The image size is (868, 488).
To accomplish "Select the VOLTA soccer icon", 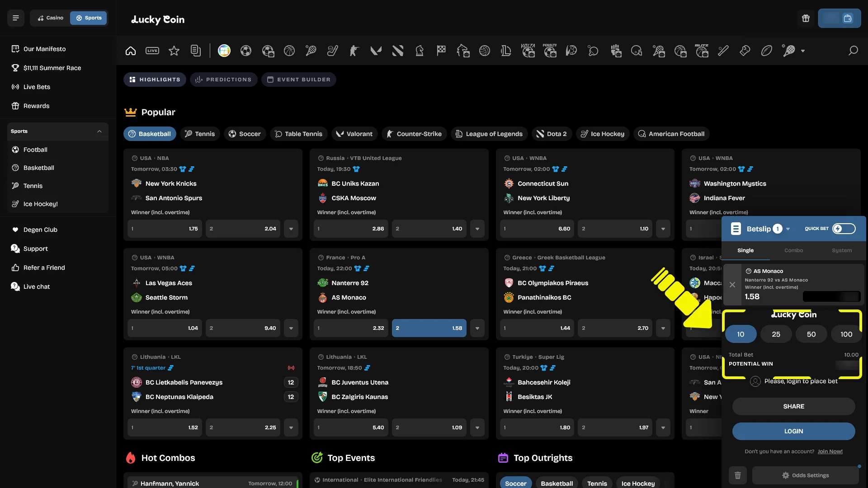I will 528,51.
